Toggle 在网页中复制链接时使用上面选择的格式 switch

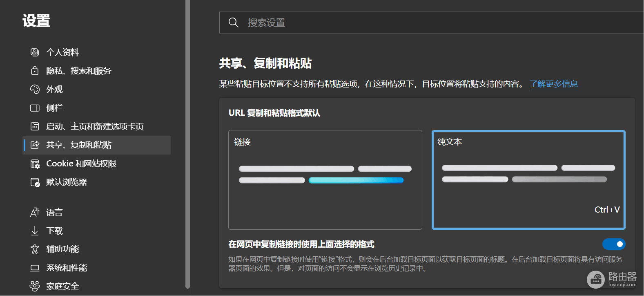coord(614,244)
